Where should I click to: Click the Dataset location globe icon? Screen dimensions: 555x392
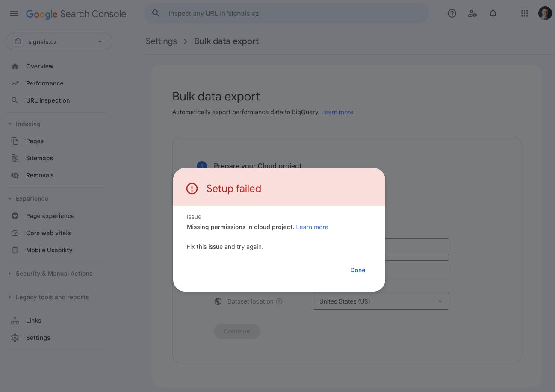(x=218, y=301)
